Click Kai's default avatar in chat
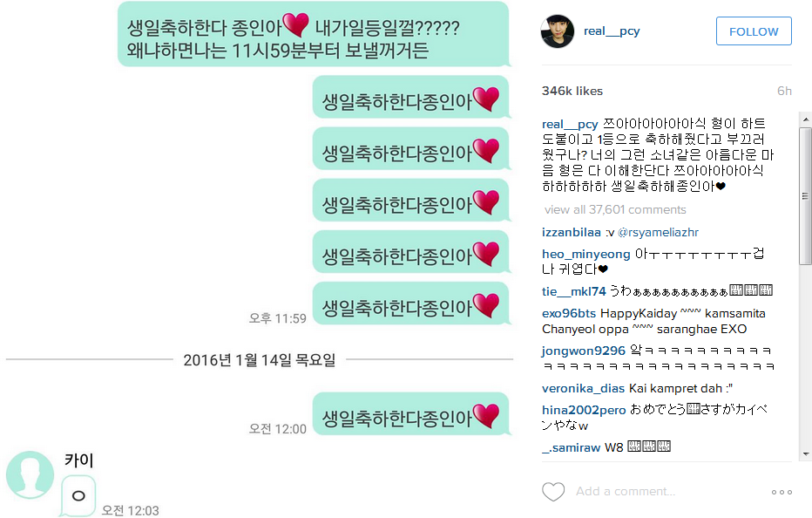 [30, 475]
